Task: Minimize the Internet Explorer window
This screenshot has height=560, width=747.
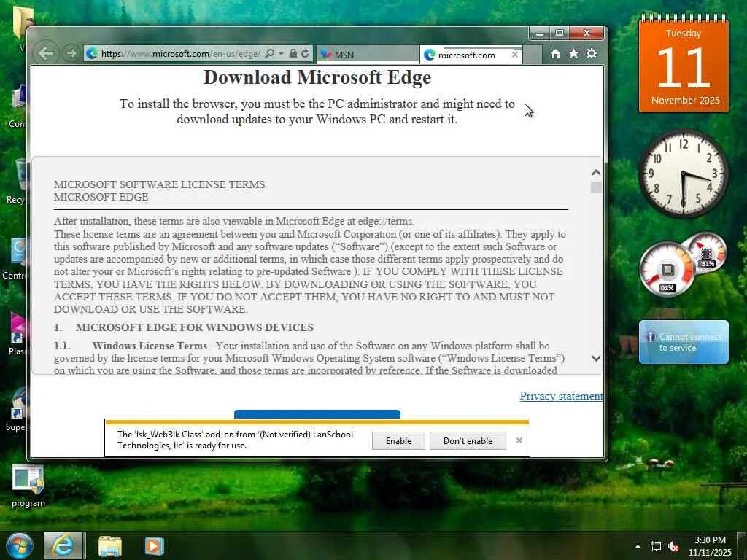Action: [540, 34]
